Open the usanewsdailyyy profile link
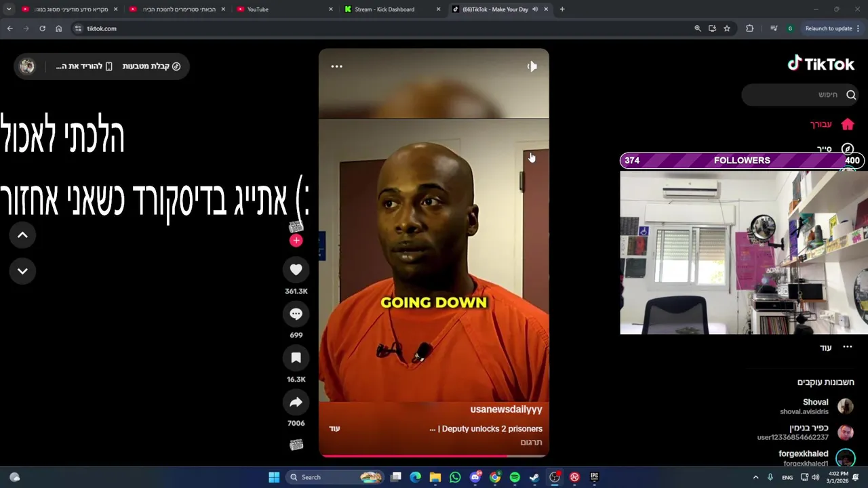Screen dimensions: 868x488 [506, 409]
